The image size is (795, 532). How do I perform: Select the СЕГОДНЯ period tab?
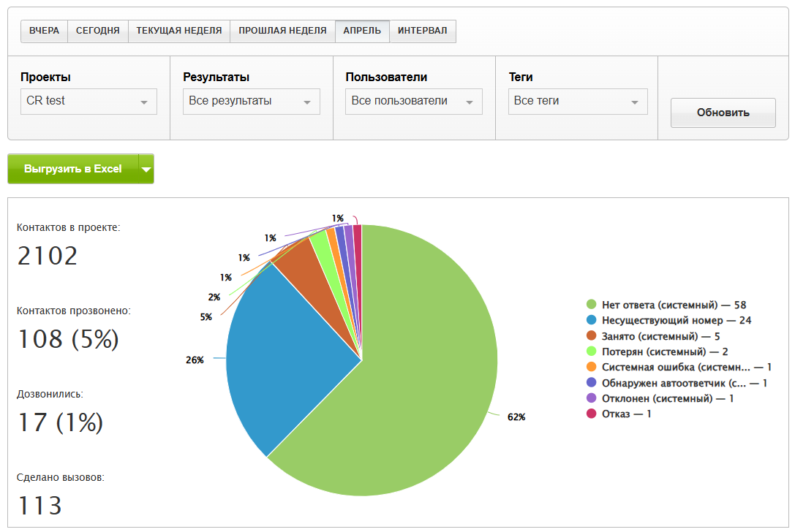coord(97,31)
